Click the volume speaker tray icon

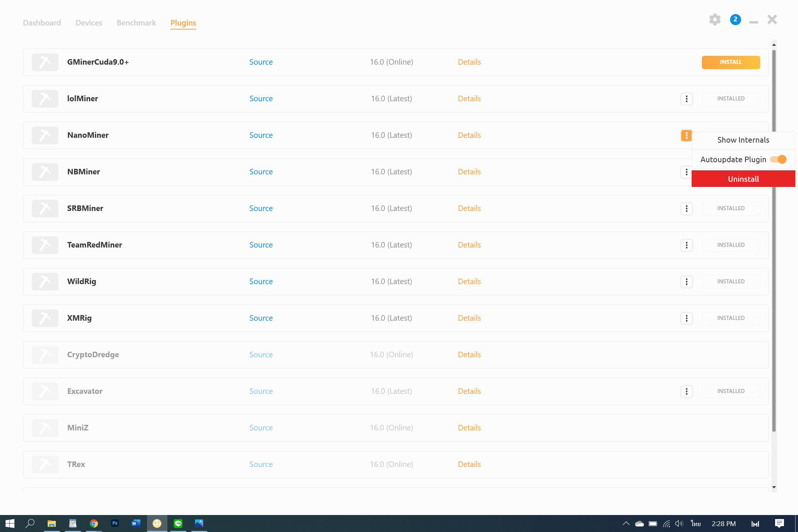pos(679,524)
